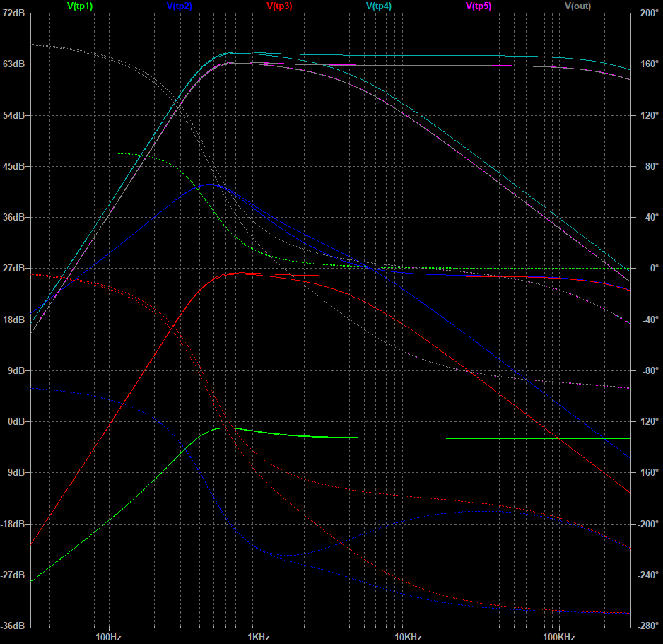Click the red V(tp3) trace label
This screenshot has width=663, height=644.
(x=279, y=6)
